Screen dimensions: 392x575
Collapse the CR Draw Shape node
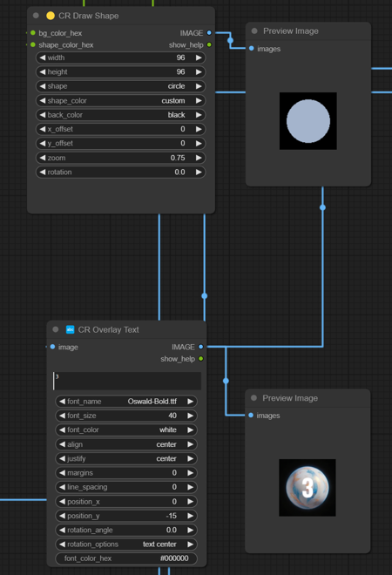pyautogui.click(x=36, y=16)
